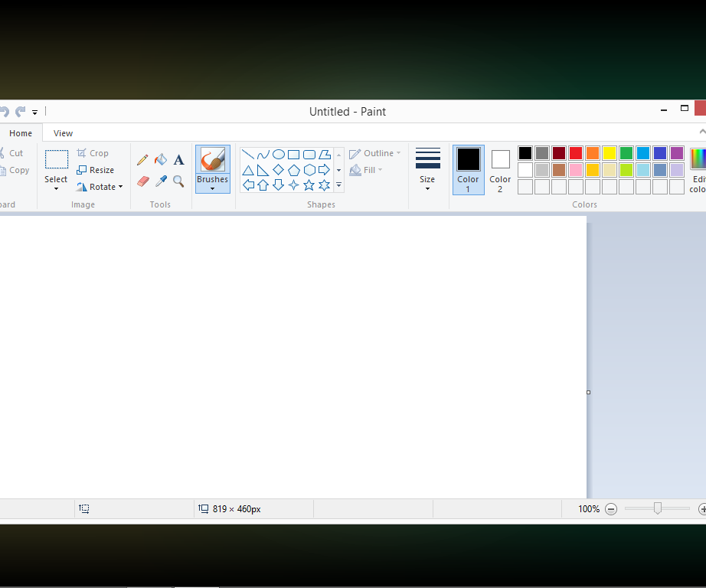Viewport: 706px width, 588px height.
Task: Select the Fill with color tool
Action: [161, 159]
